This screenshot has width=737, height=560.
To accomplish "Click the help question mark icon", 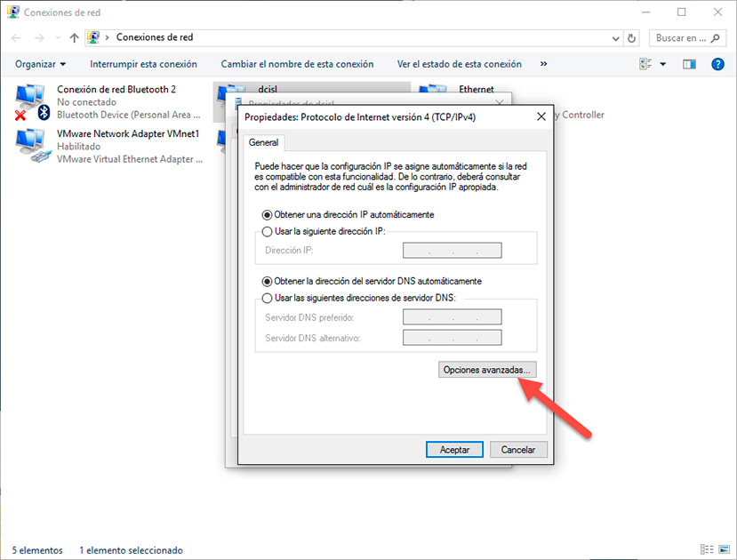I will point(717,64).
